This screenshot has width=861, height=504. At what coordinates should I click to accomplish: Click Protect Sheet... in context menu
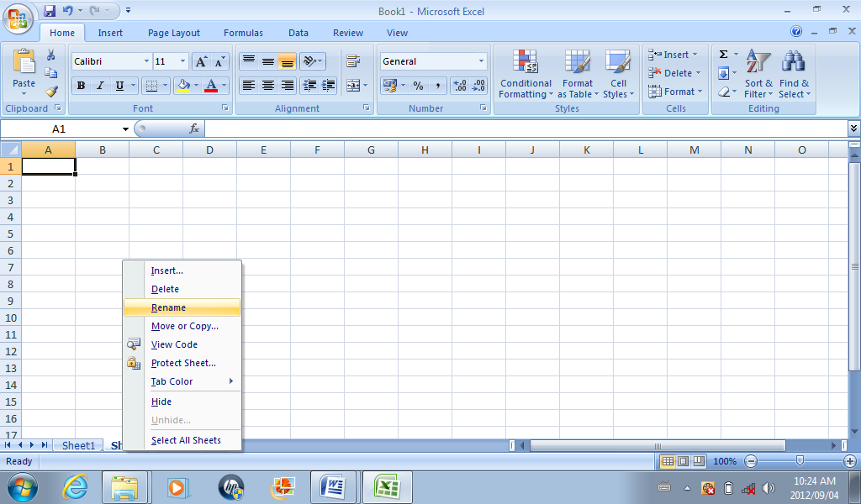183,363
